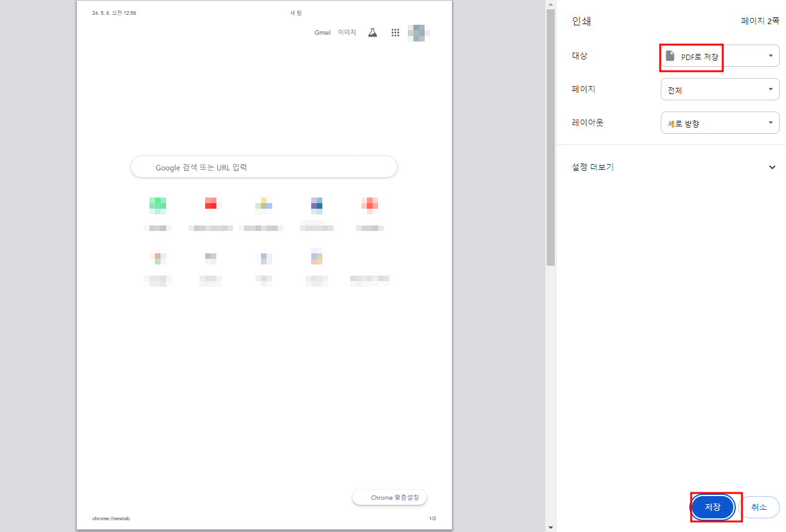
Task: Click the Google search input field
Action: point(263,167)
